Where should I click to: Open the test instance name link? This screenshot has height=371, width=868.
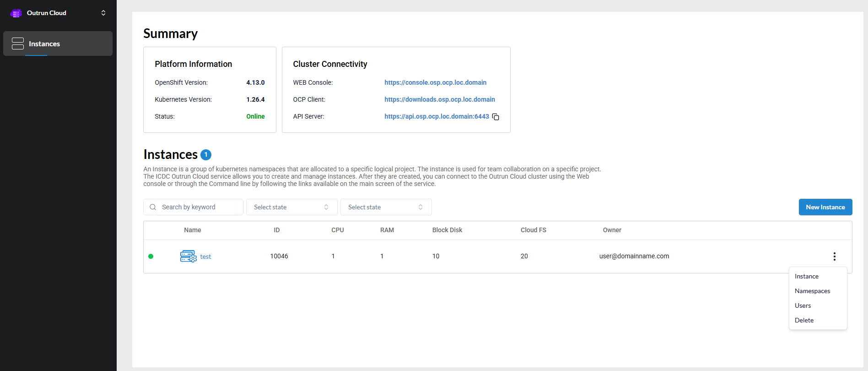click(205, 257)
